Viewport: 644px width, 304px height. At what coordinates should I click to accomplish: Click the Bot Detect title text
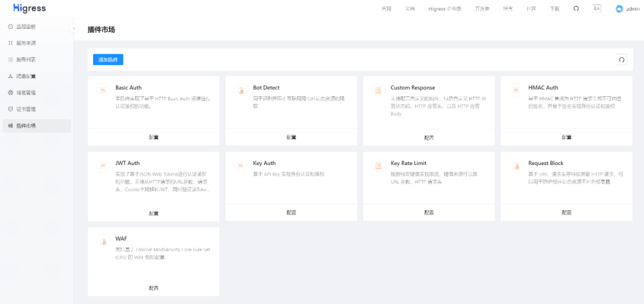pyautogui.click(x=266, y=88)
